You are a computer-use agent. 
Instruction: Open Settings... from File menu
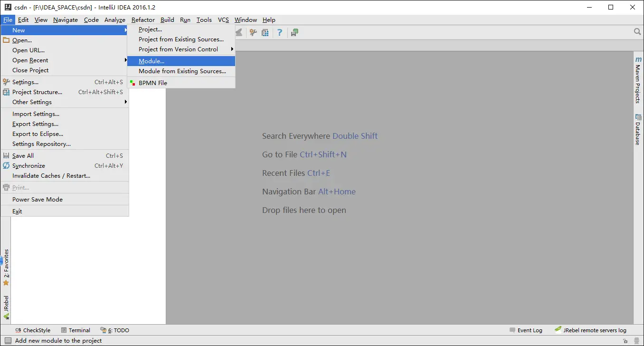point(65,82)
